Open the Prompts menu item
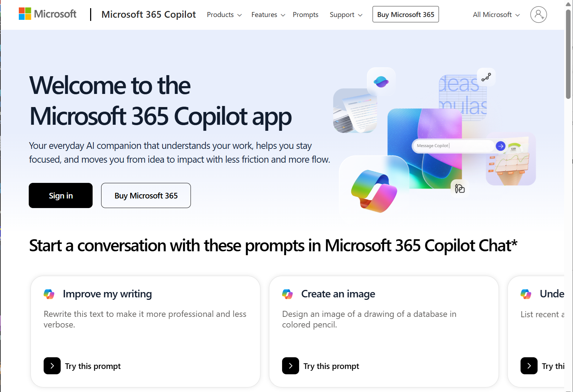Viewport: 573px width, 392px height. [x=305, y=15]
